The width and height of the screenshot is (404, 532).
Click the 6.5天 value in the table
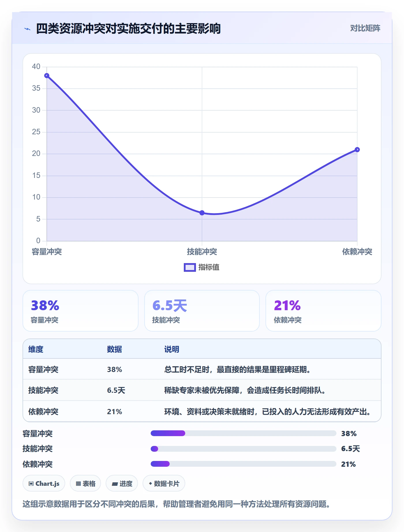coord(116,390)
